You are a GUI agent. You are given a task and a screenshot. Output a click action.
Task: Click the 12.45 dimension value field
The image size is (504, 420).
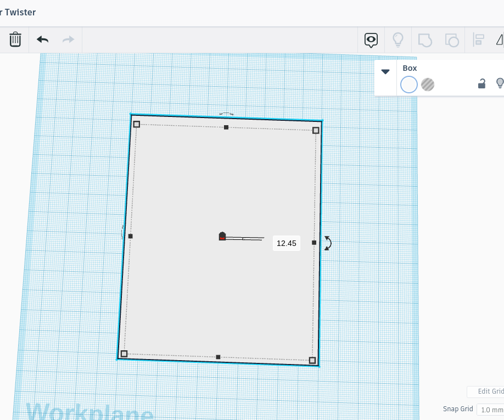coord(286,243)
